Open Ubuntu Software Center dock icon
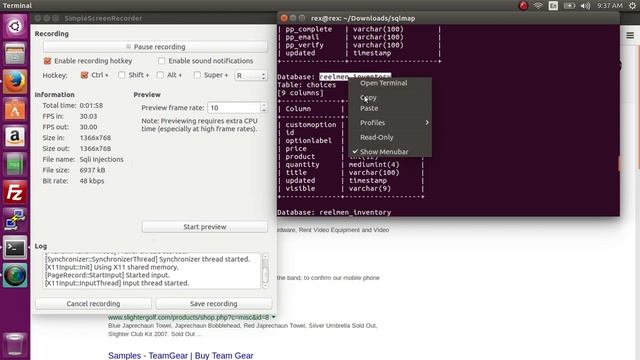The image size is (640, 360). pyautogui.click(x=15, y=109)
